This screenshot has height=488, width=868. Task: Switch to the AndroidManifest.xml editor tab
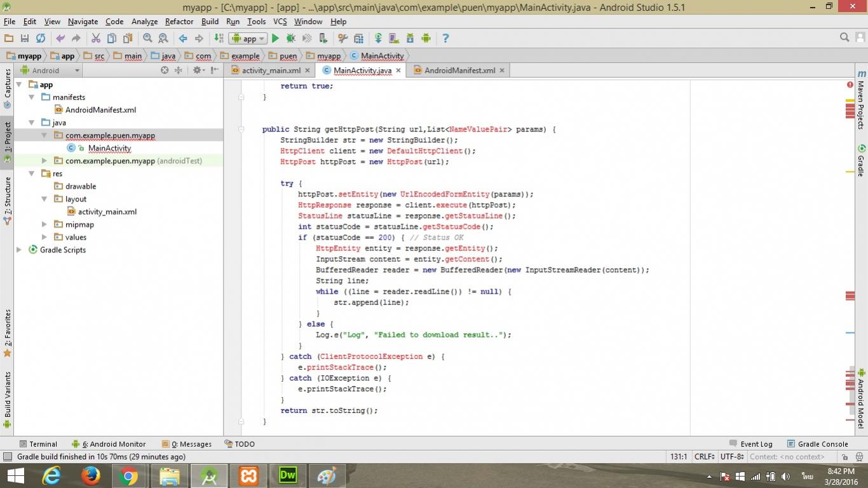pos(459,71)
